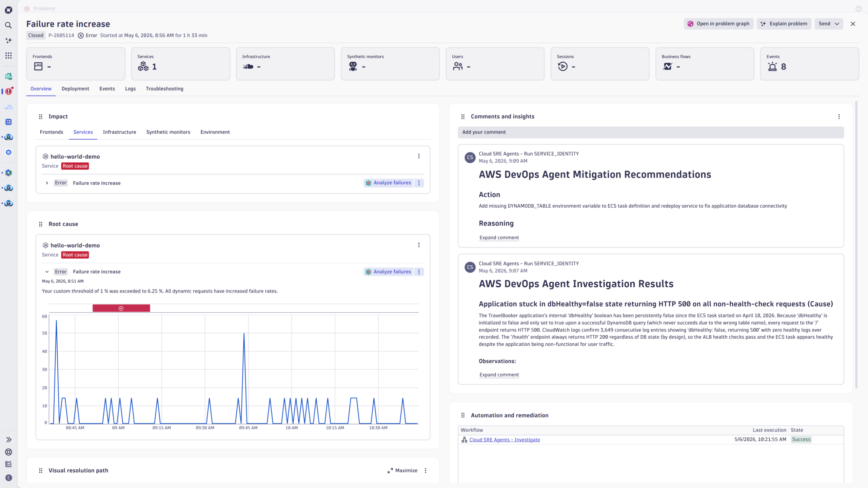Click the Success state badge in the workflow row
This screenshot has height=488, width=868.
[801, 440]
